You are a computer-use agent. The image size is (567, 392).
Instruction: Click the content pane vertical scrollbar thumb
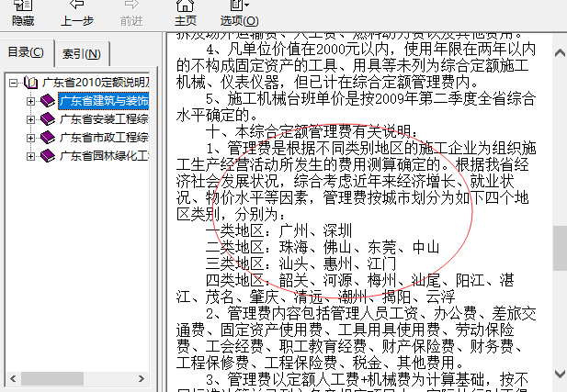tap(560, 248)
